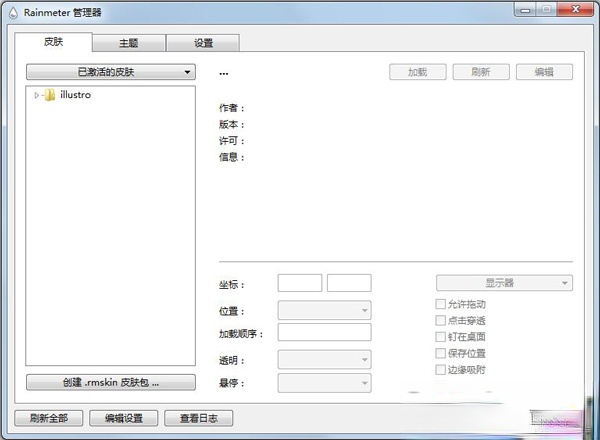
Task: Click the illustro folder icon
Action: click(51, 96)
